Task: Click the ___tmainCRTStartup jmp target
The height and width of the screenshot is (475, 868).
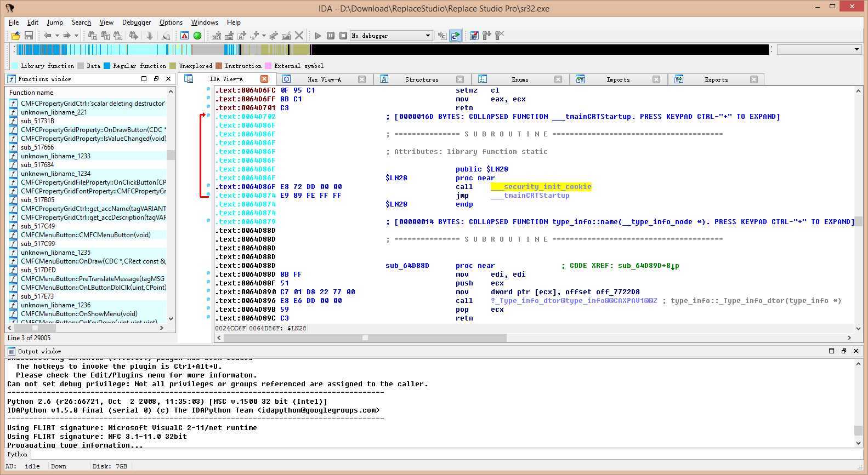Action: (x=530, y=196)
